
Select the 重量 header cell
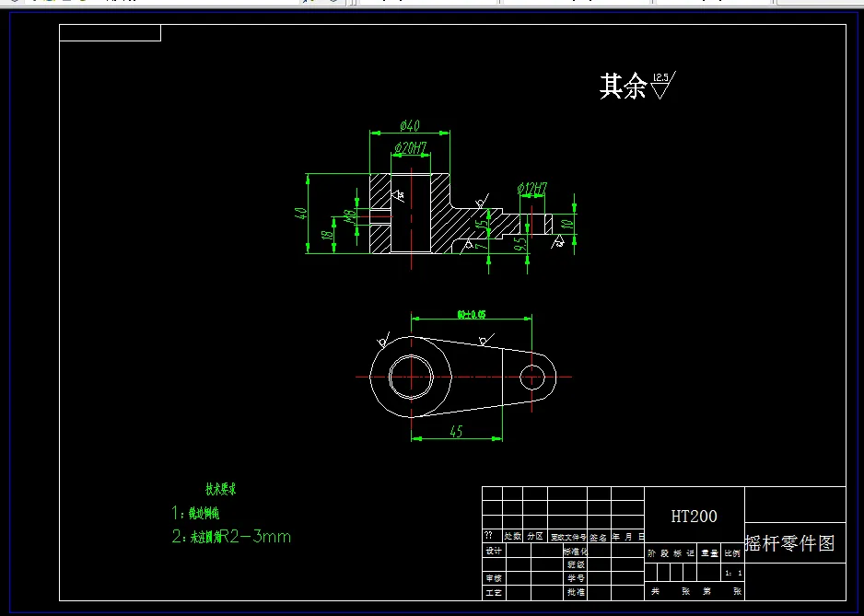pos(709,553)
